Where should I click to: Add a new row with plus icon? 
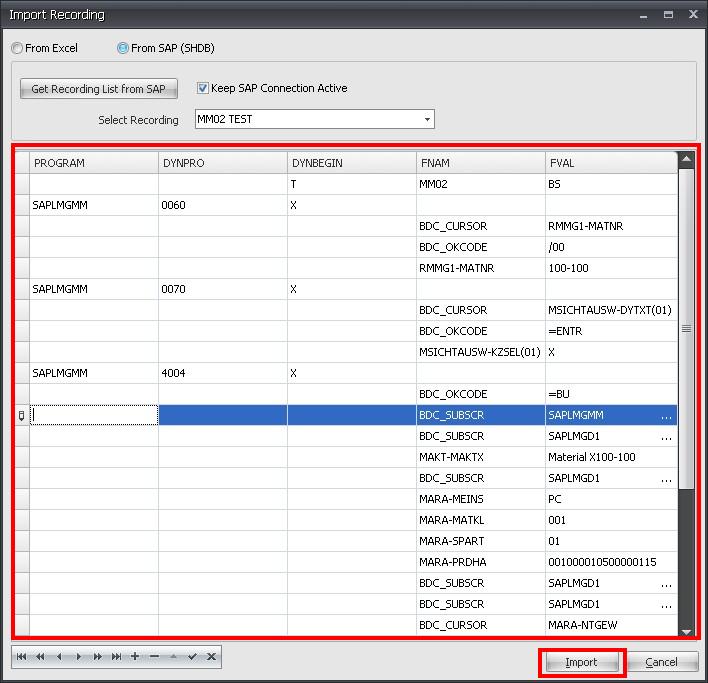(135, 657)
